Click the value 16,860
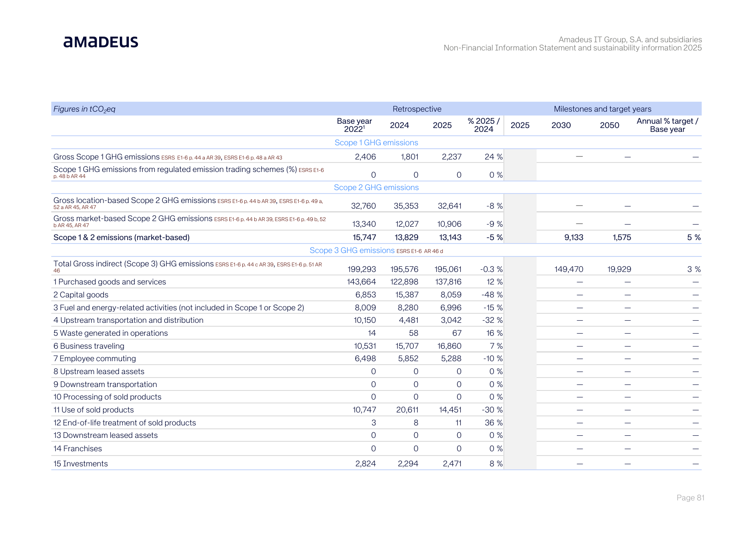 tap(449, 346)
